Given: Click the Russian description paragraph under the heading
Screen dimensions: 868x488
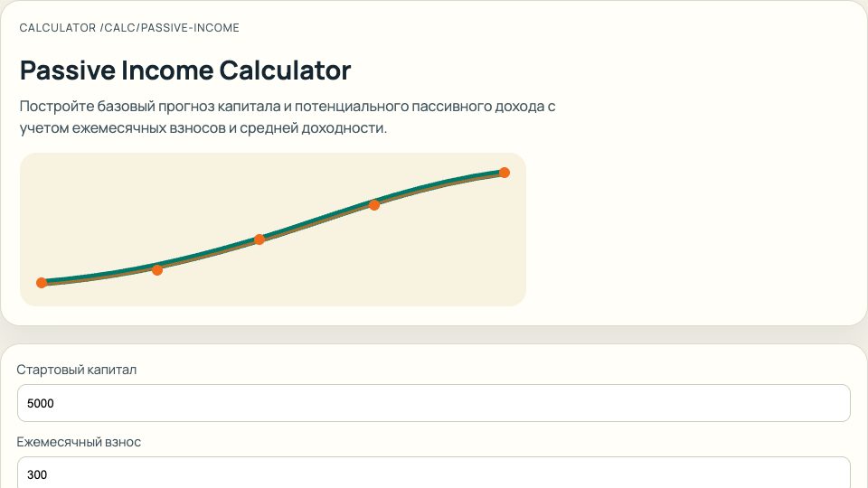Looking at the screenshot, I should point(287,117).
